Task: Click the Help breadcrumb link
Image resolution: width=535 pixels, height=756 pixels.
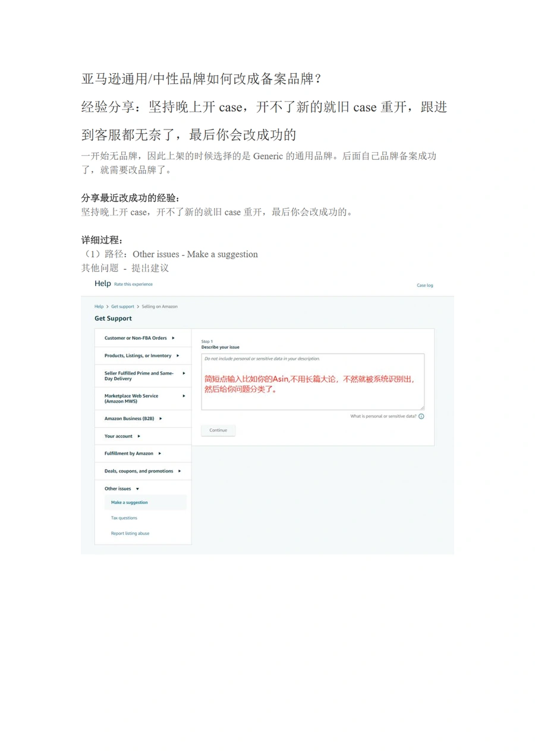Action: click(x=99, y=307)
